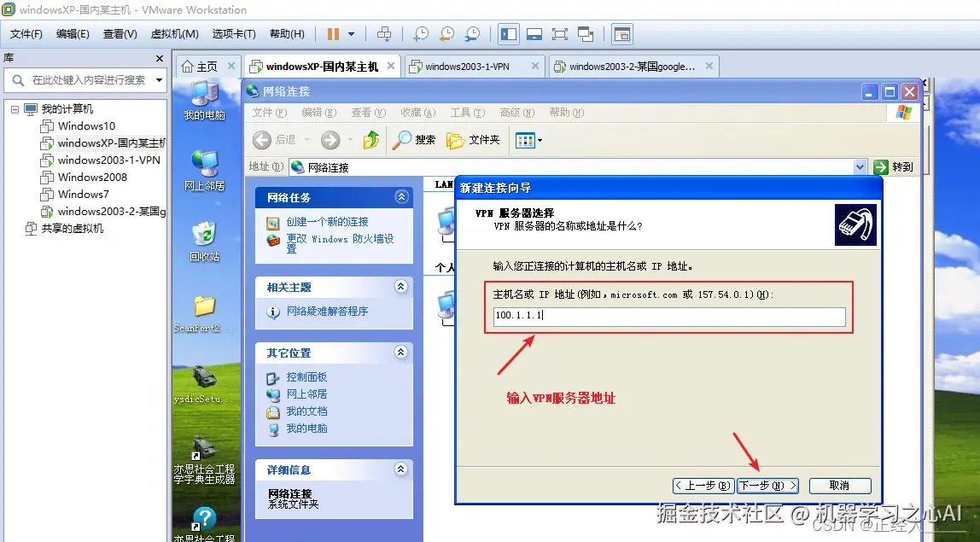Select Windows2008 in the library tree
This screenshot has width=980, height=542.
pos(92,177)
